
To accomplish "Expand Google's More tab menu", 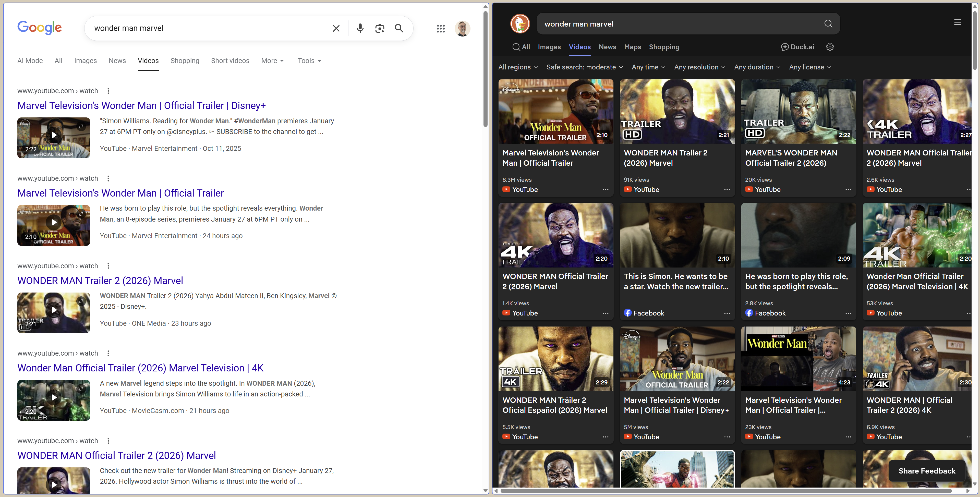I will [272, 60].
